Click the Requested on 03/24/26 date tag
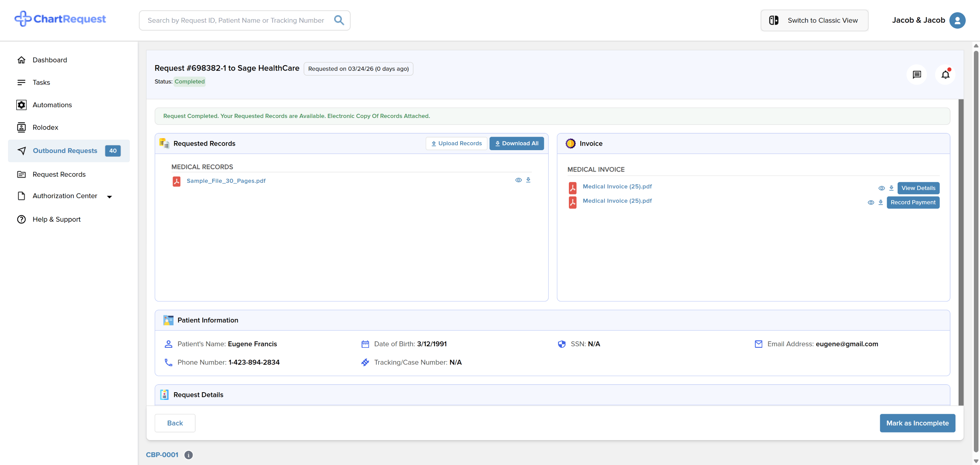Image resolution: width=980 pixels, height=465 pixels. 358,69
